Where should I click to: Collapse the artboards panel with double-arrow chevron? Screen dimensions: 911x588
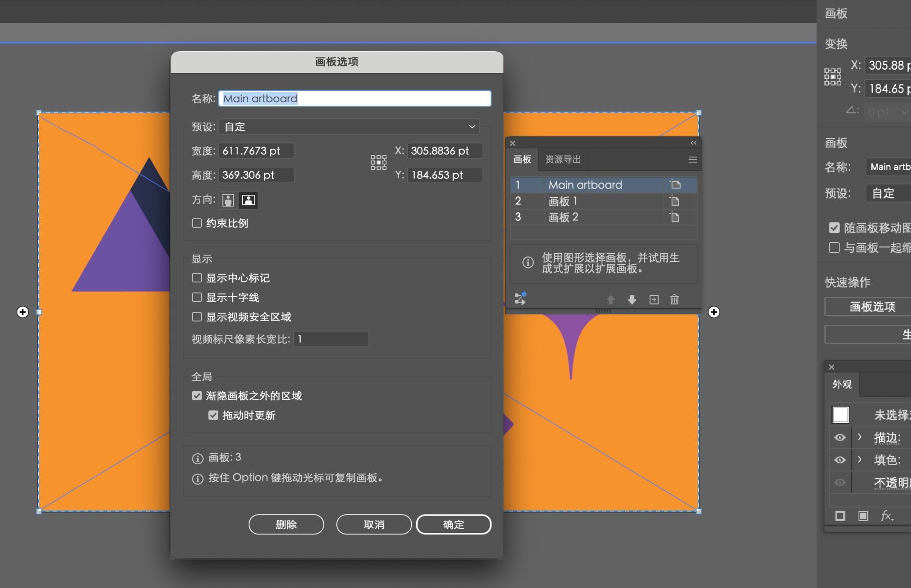click(693, 143)
